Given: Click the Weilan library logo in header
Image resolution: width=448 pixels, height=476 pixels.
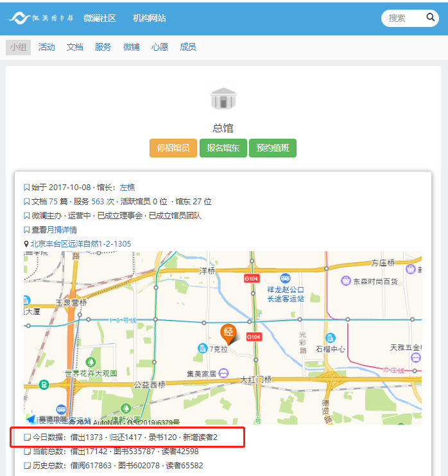Looking at the screenshot, I should pyautogui.click(x=42, y=18).
